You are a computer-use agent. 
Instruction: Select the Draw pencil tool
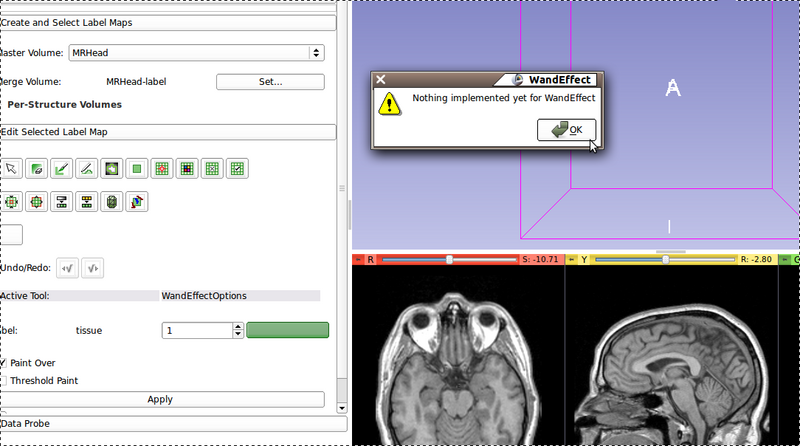coord(87,169)
